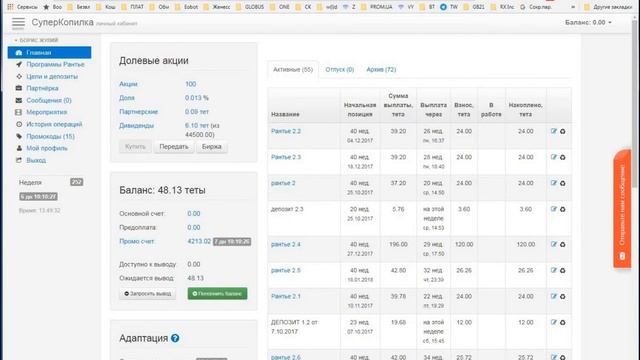The height and width of the screenshot is (360, 640).
Task: Open the Баланс: 0.00 dropdown in the header
Action: [588, 22]
